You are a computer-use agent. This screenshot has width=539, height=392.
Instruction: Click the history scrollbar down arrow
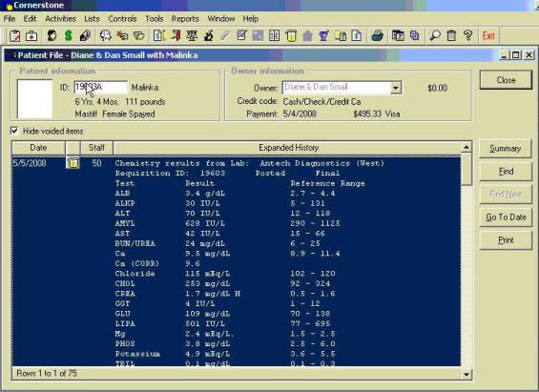click(x=466, y=374)
